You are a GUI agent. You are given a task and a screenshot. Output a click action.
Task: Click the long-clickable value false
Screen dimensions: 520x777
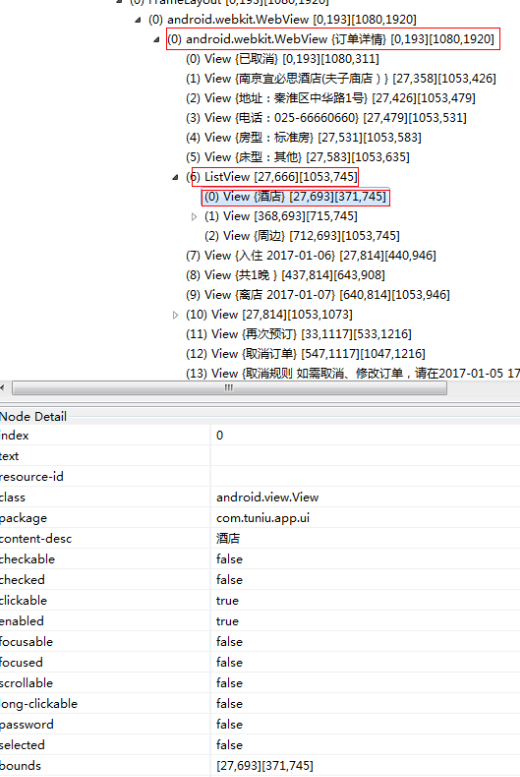pyautogui.click(x=230, y=704)
